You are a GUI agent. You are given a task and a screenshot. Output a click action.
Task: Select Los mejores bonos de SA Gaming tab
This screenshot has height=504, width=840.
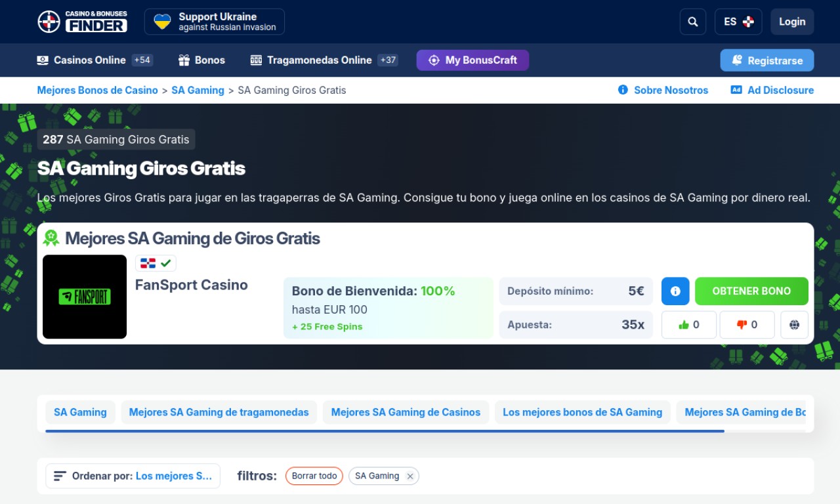(x=583, y=412)
